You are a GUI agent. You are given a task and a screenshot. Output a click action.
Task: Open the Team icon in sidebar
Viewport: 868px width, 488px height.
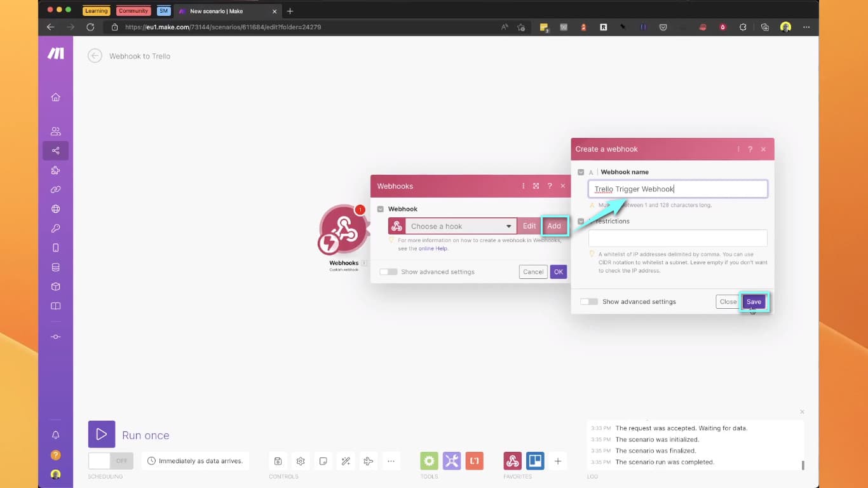pos(55,131)
